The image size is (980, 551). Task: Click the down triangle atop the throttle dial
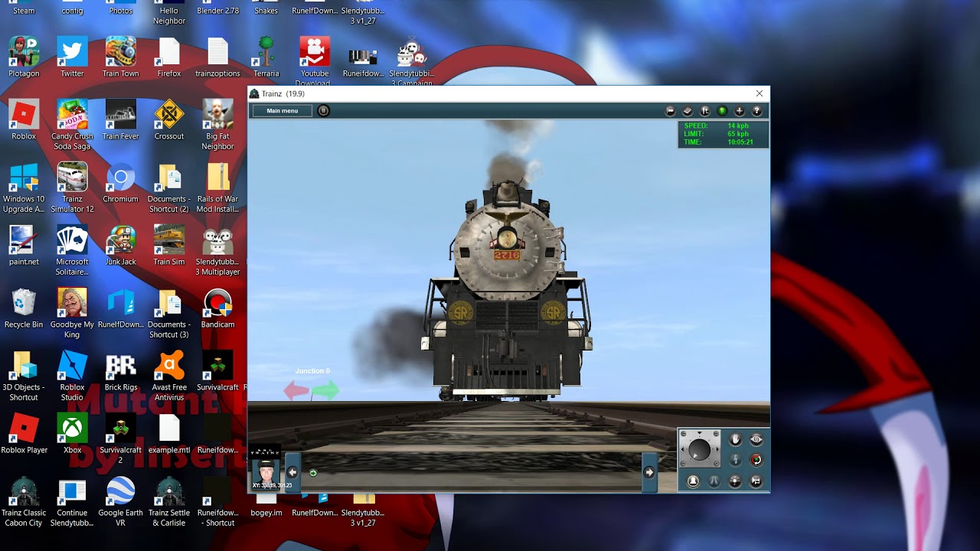[x=699, y=432]
